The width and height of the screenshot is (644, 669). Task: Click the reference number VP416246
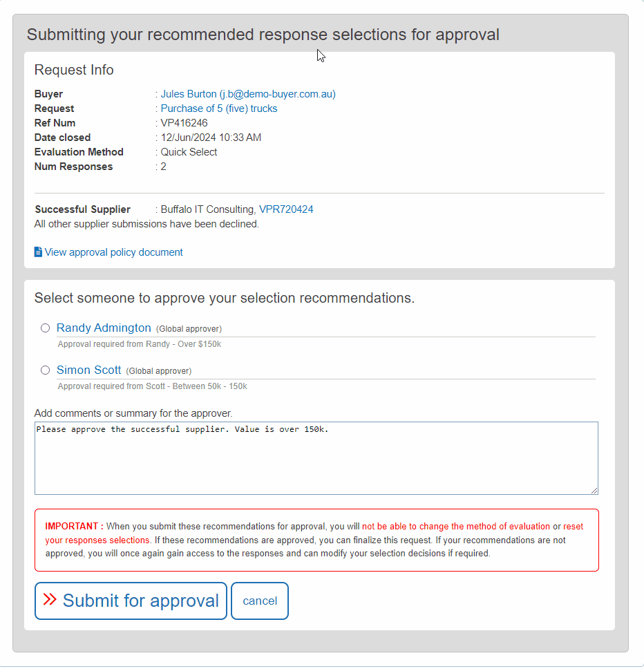pos(184,123)
